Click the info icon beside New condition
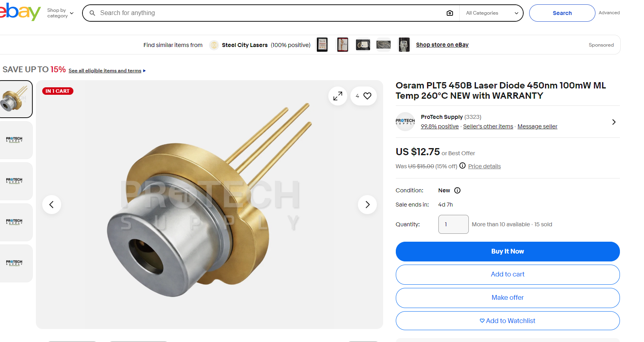644x342 pixels. coord(457,190)
